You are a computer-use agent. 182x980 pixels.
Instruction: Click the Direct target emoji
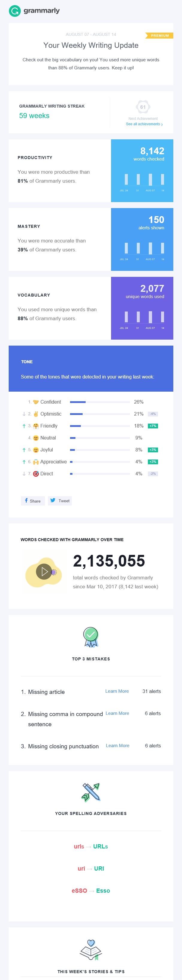[36, 474]
